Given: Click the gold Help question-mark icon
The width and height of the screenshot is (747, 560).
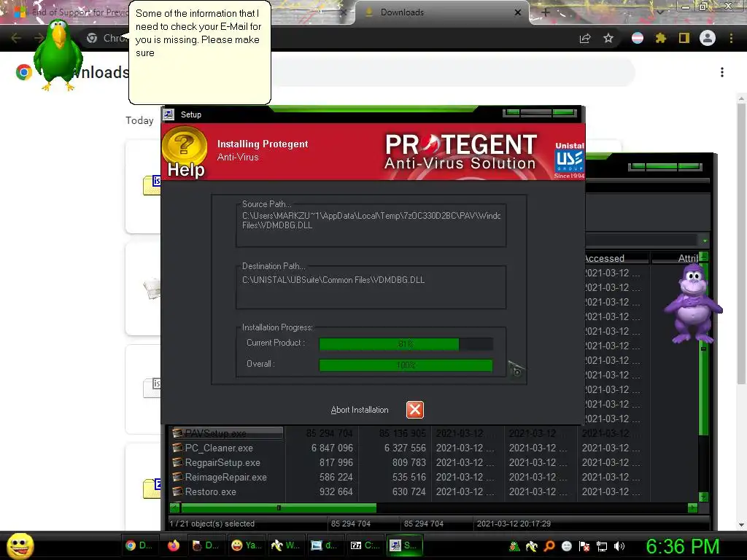Looking at the screenshot, I should [185, 145].
